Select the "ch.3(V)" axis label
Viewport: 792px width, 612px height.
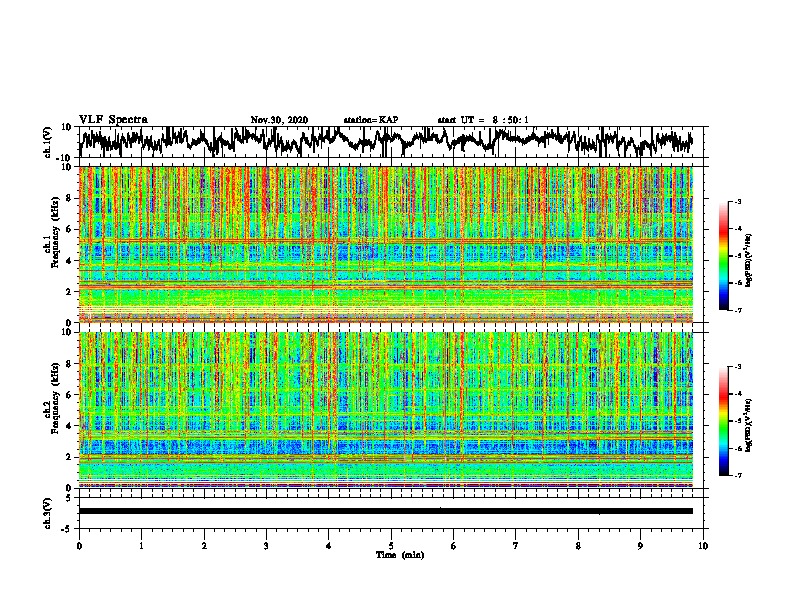pos(48,513)
